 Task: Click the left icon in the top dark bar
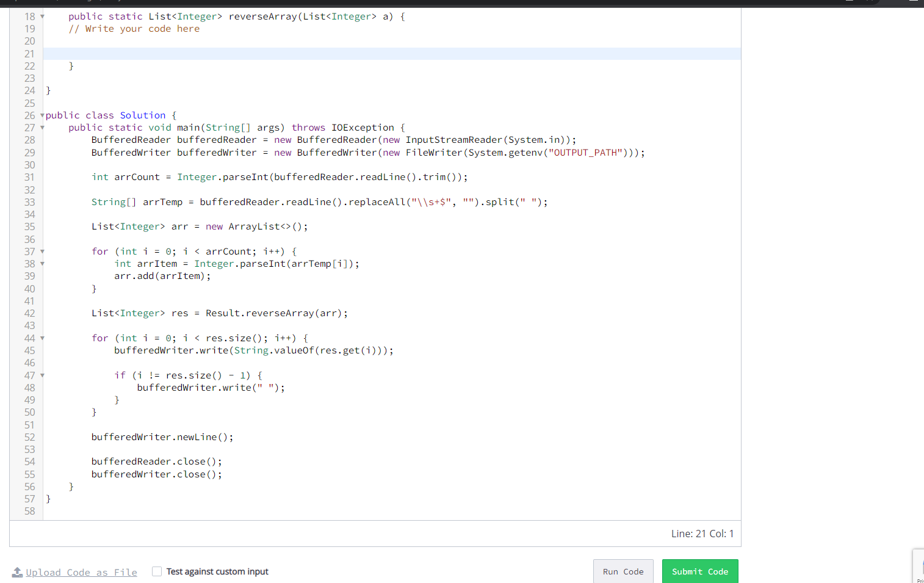coord(15,2)
